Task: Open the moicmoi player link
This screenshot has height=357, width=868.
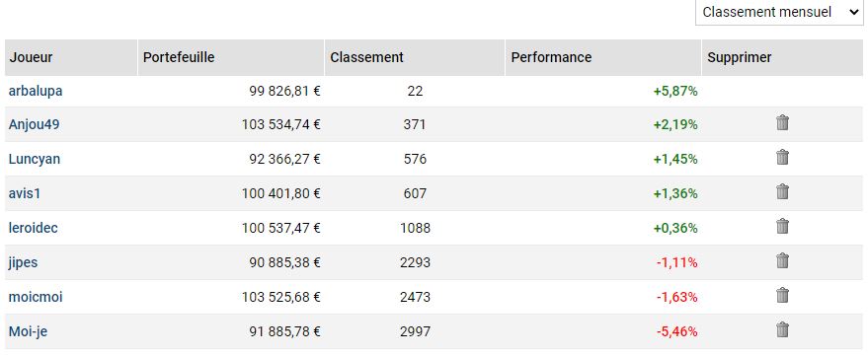Action: coord(36,297)
